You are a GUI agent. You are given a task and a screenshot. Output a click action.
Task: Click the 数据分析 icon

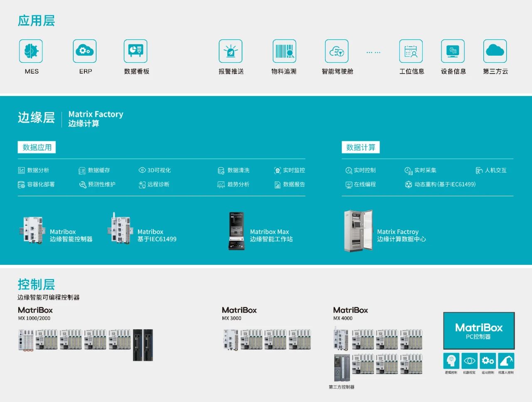point(21,170)
